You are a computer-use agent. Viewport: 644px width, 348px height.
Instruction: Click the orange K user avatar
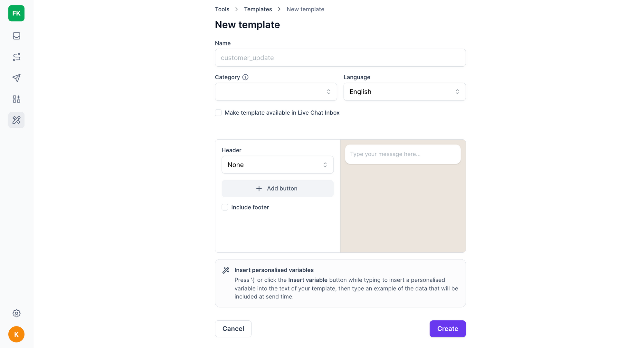point(16,334)
